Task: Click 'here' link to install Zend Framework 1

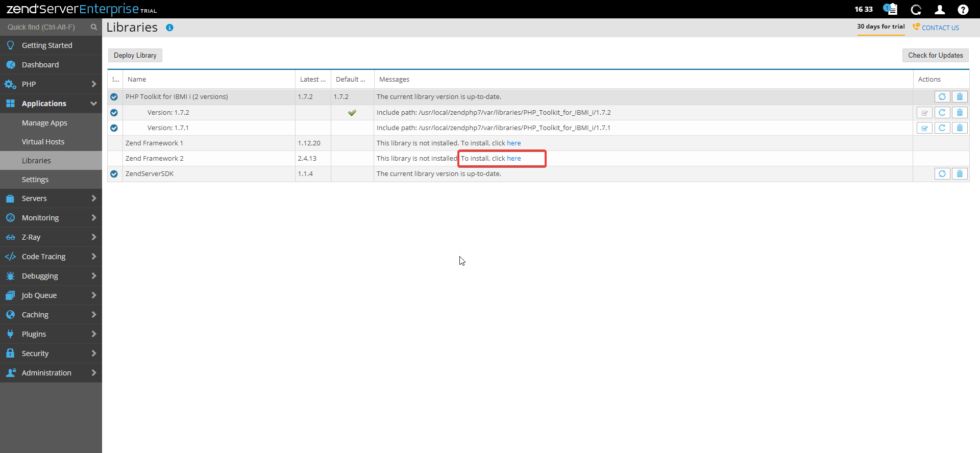Action: 513,143
